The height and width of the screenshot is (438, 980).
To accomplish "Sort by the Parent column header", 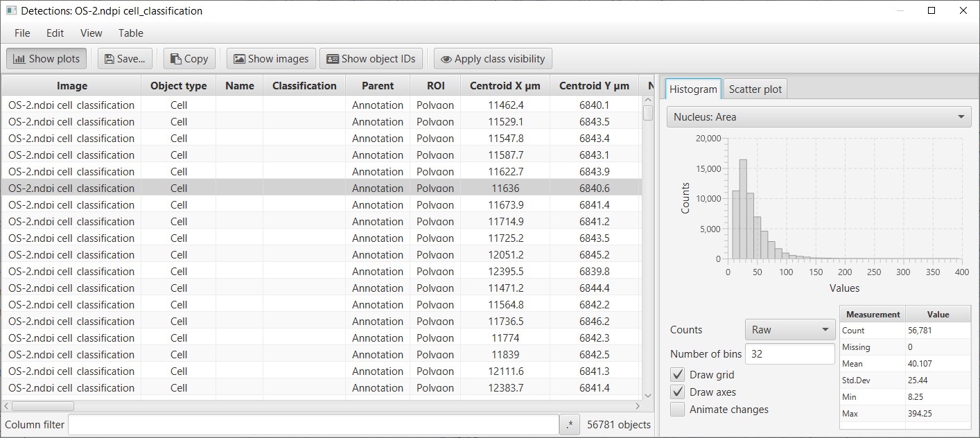I will 378,86.
